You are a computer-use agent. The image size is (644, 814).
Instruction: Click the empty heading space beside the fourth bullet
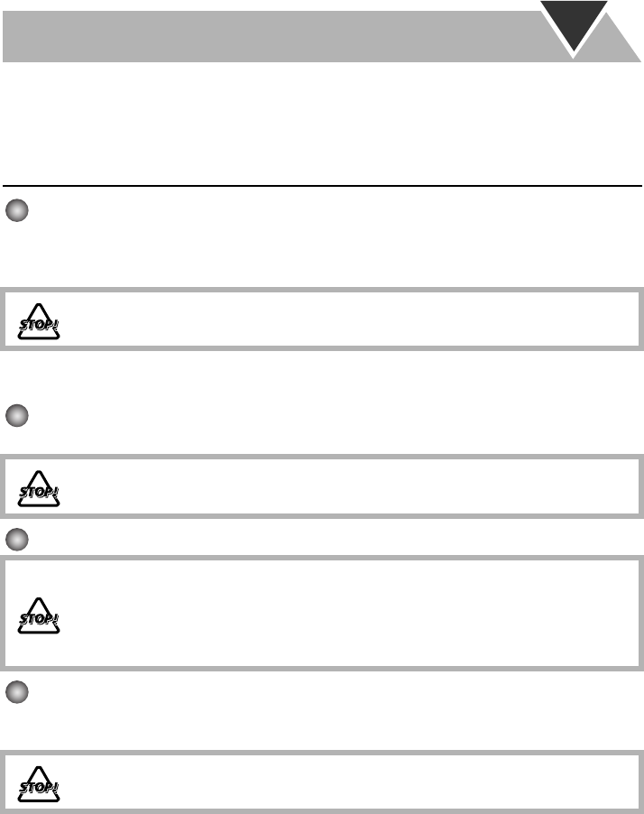click(271, 691)
